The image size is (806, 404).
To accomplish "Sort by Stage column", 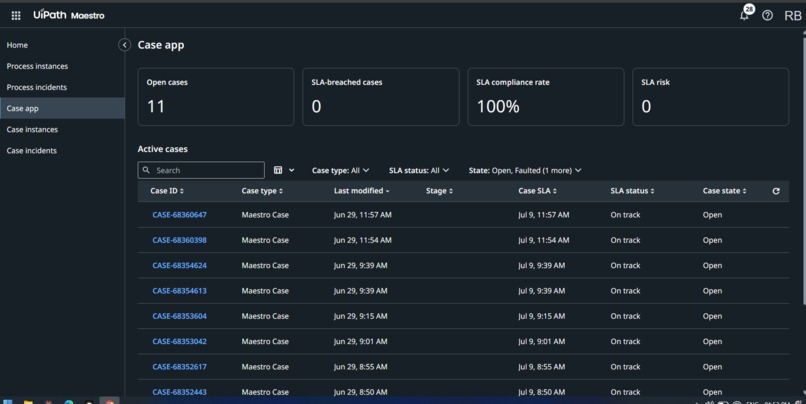I will tap(439, 191).
